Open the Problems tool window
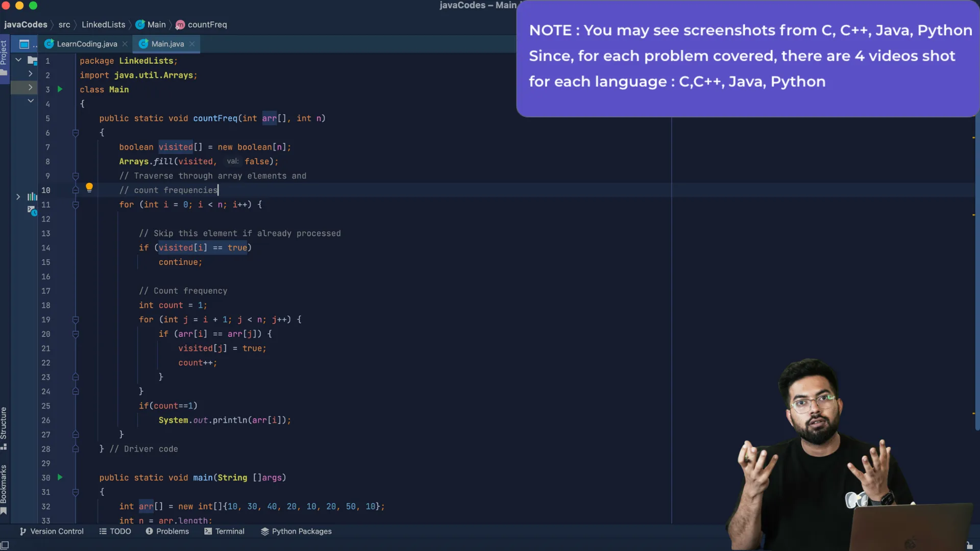Image resolution: width=980 pixels, height=551 pixels. tap(167, 531)
